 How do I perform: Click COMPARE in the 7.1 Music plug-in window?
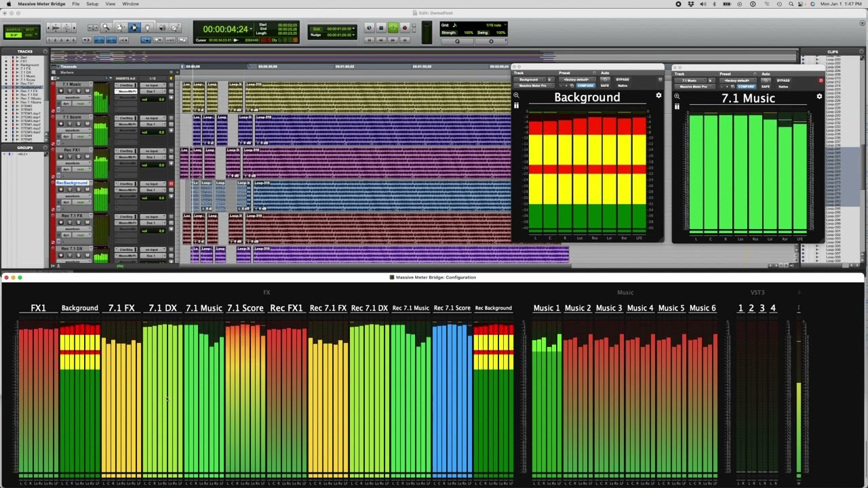(746, 87)
